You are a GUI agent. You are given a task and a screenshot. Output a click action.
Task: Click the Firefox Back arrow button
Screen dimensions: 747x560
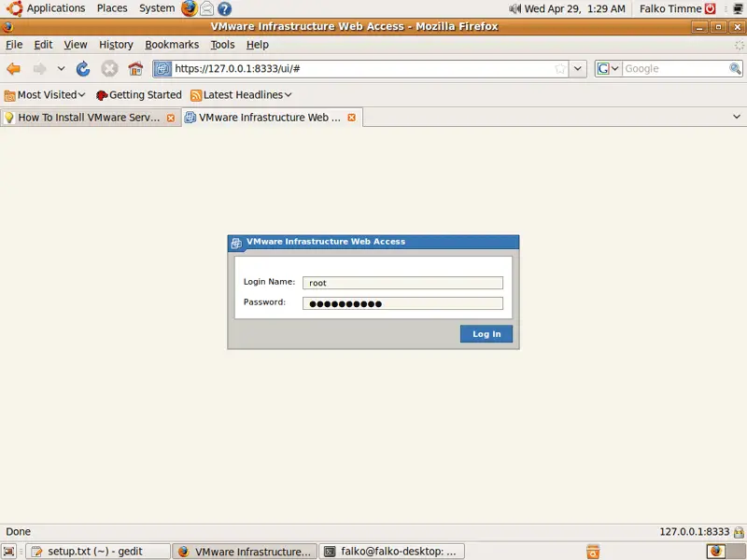pyautogui.click(x=14, y=69)
